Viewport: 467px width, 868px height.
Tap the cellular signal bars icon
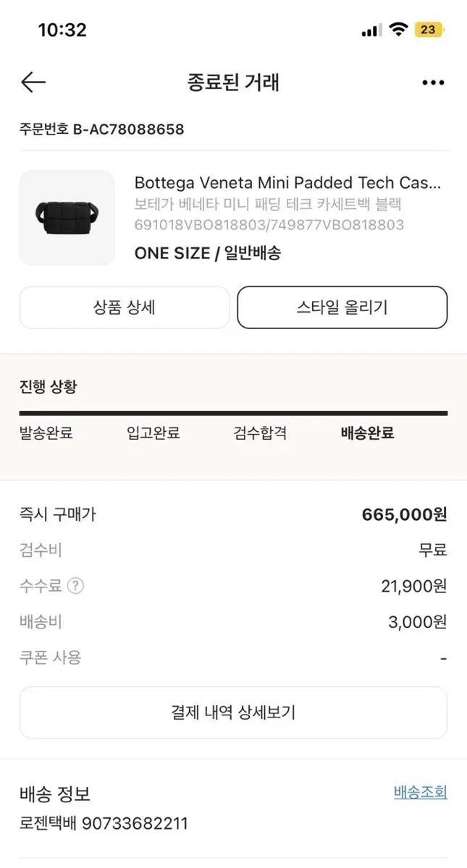[370, 30]
